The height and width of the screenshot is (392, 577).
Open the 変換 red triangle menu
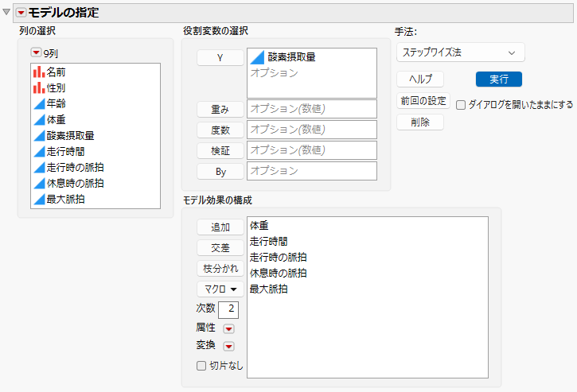point(228,346)
